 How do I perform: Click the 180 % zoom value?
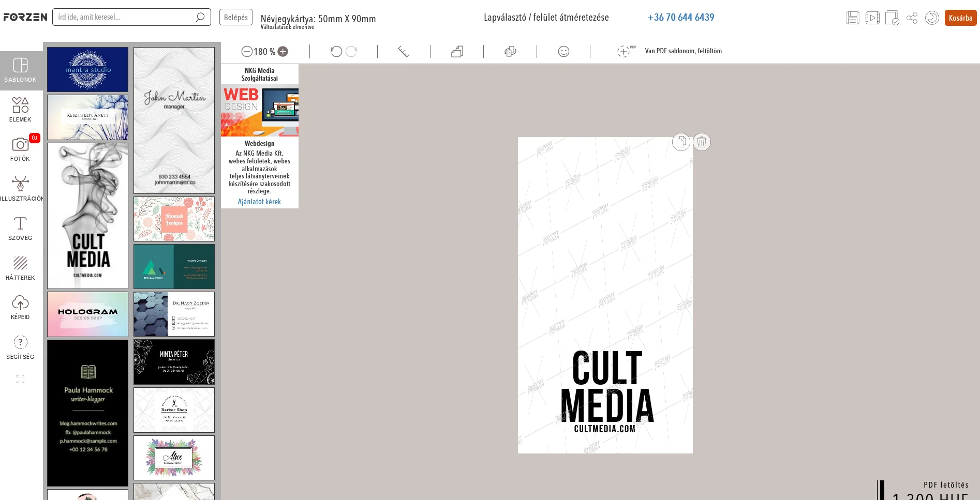[x=264, y=52]
